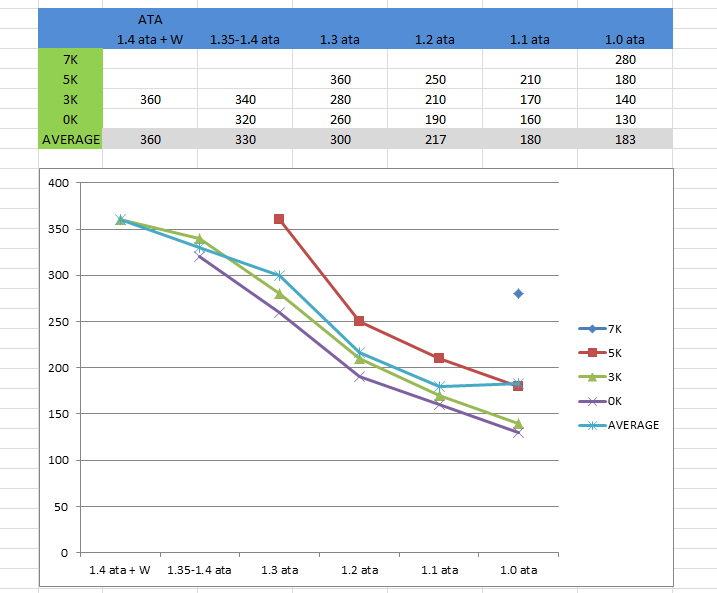Screen dimensions: 717x593
Task: Click the lone blue 7K diamond data point
Action: point(518,293)
